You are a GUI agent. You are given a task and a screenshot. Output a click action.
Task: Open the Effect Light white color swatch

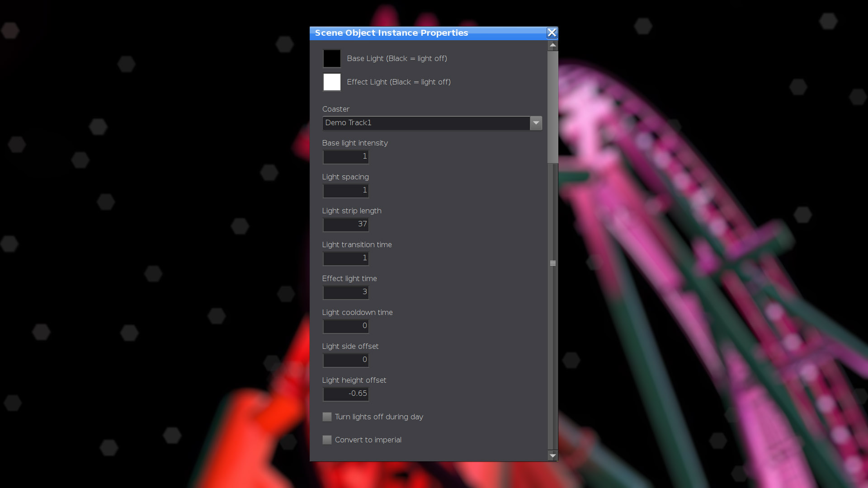coord(332,82)
